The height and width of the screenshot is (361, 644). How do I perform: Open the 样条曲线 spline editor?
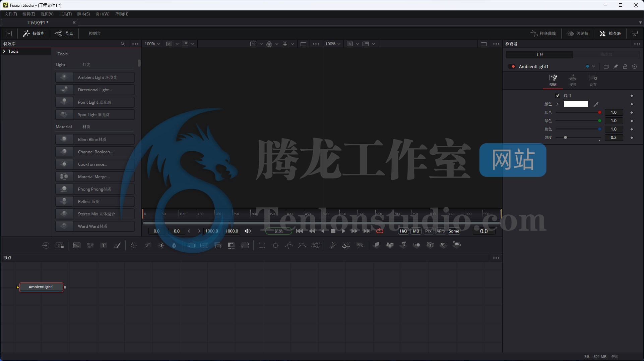[x=543, y=33]
